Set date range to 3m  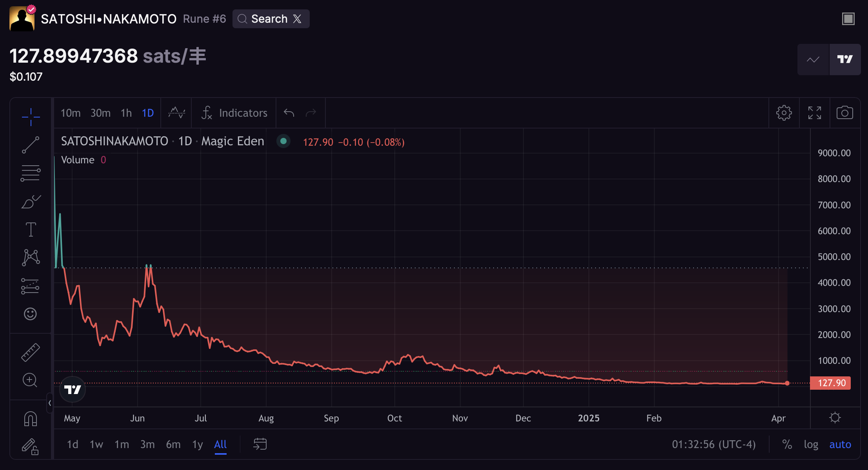(147, 444)
